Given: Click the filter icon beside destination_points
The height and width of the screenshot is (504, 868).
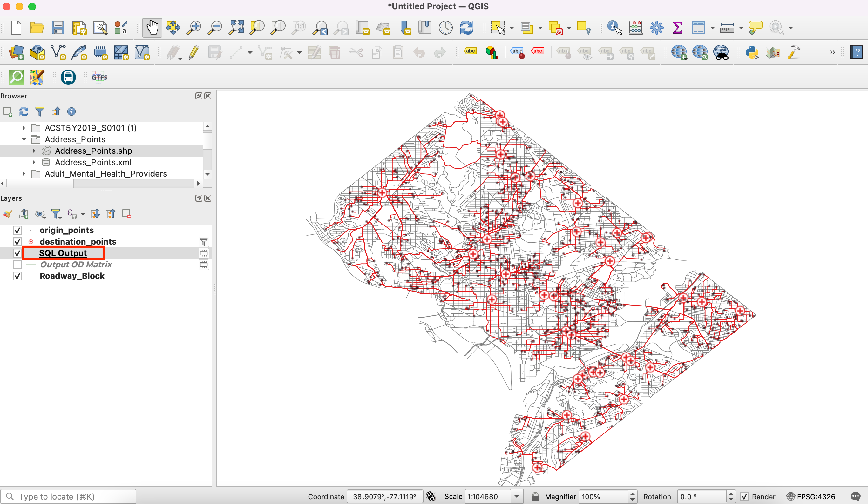Looking at the screenshot, I should (204, 242).
